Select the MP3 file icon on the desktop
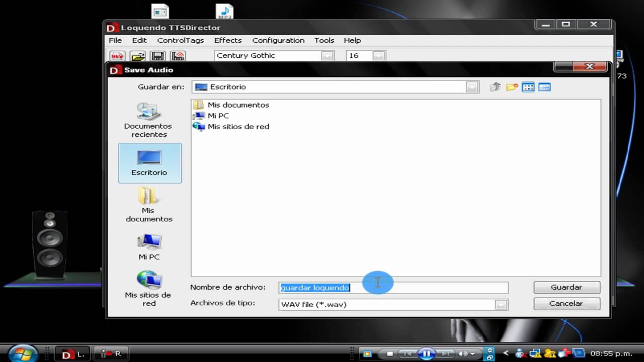This screenshot has height=362, width=644. coord(224,12)
